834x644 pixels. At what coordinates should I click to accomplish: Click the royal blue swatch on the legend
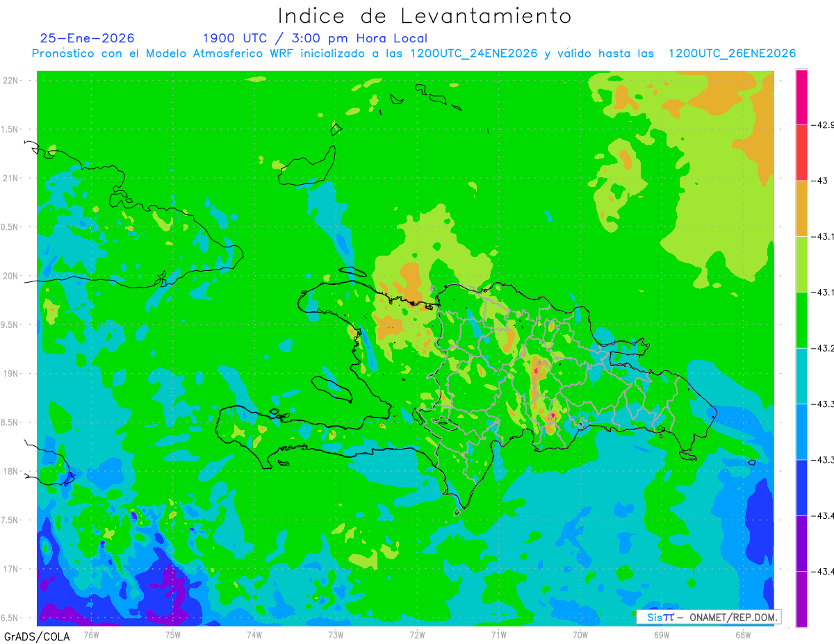coord(802,487)
